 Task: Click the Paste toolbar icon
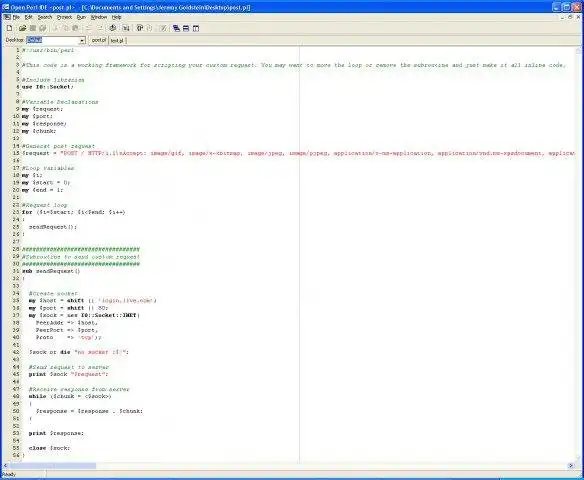point(76,28)
